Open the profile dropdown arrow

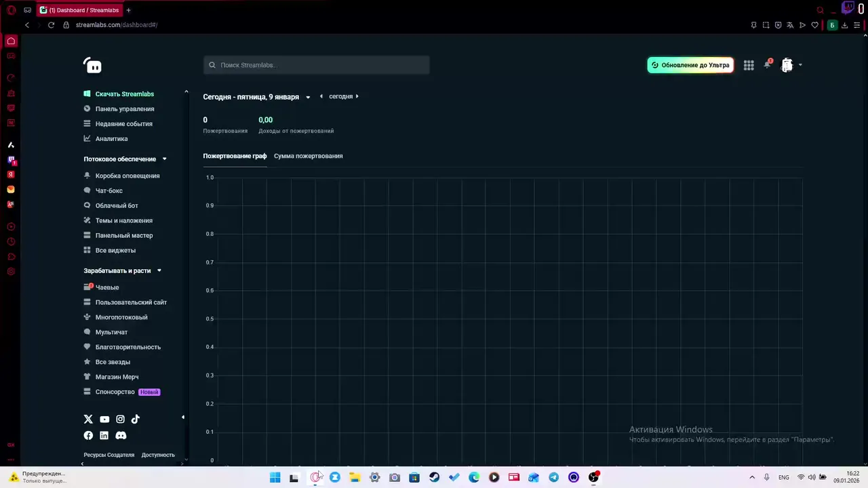click(800, 65)
